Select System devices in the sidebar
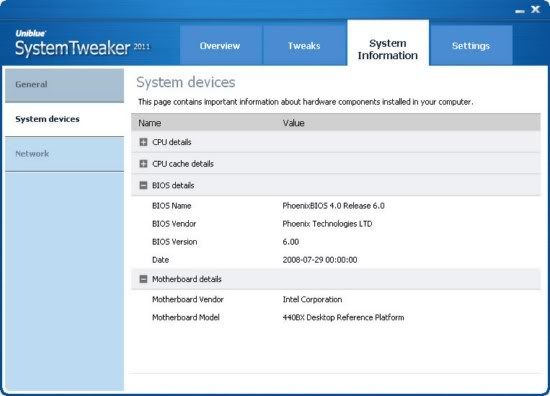Image resolution: width=550 pixels, height=396 pixels. tap(65, 119)
